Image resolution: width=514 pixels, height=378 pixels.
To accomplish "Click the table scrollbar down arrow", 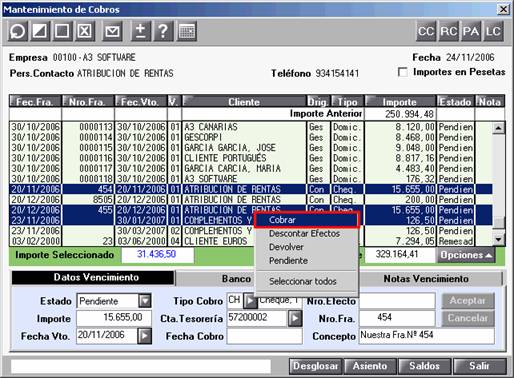I will pos(499,239).
